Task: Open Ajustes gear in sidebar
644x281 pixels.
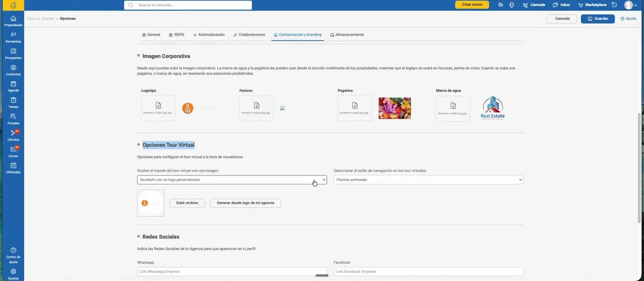Action: click(x=13, y=274)
